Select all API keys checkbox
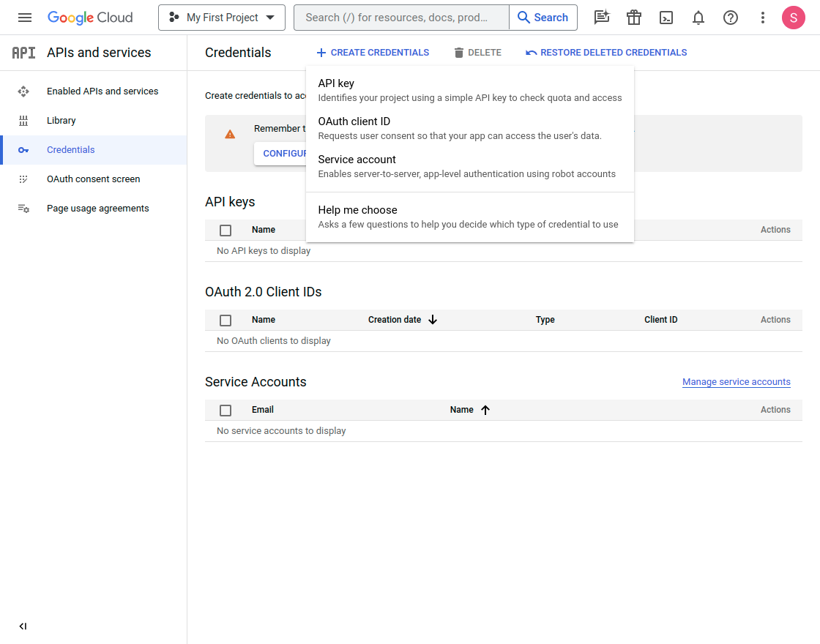Image resolution: width=820 pixels, height=644 pixels. click(x=225, y=231)
